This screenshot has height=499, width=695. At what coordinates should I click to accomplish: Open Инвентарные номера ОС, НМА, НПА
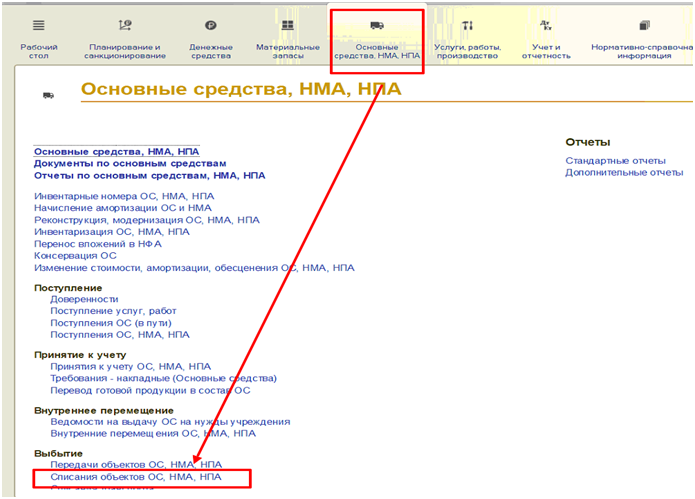(124, 196)
